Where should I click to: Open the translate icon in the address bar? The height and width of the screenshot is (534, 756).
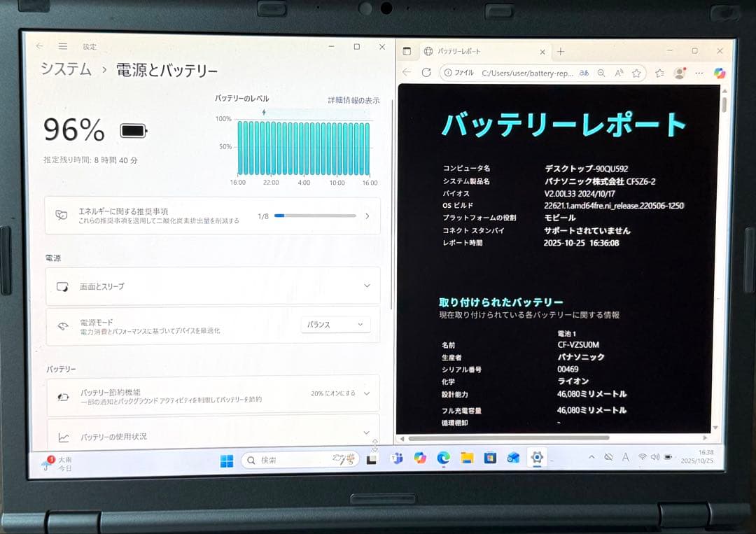[x=584, y=72]
